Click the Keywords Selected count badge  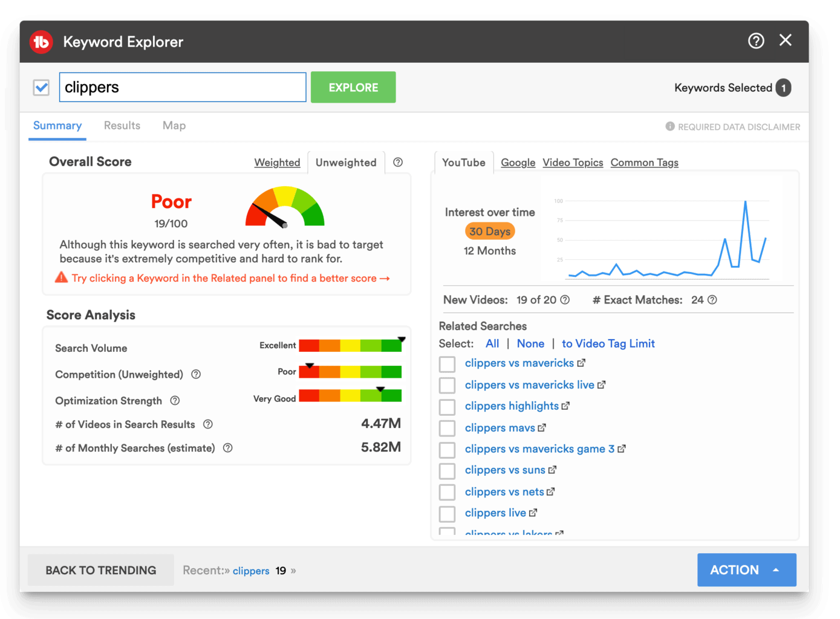coord(784,88)
